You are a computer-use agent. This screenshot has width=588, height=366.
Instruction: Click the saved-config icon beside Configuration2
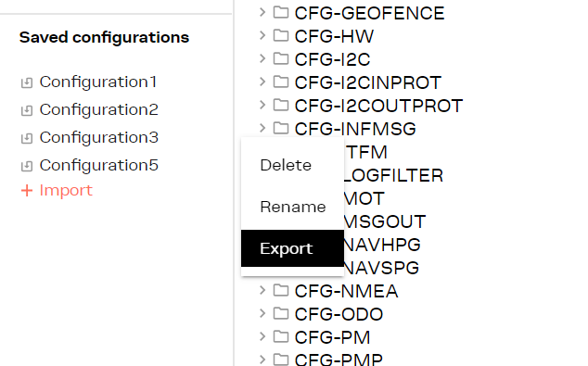[27, 110]
